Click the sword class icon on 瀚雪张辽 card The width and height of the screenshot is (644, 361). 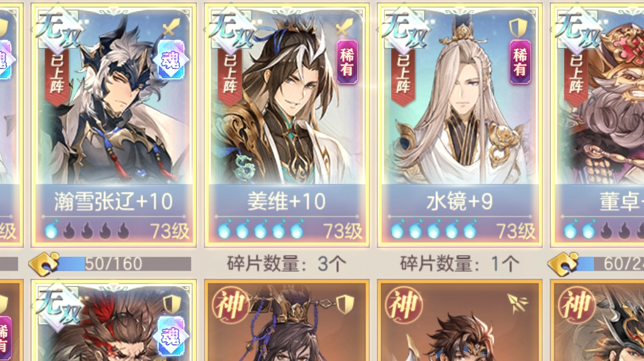[x=171, y=27]
